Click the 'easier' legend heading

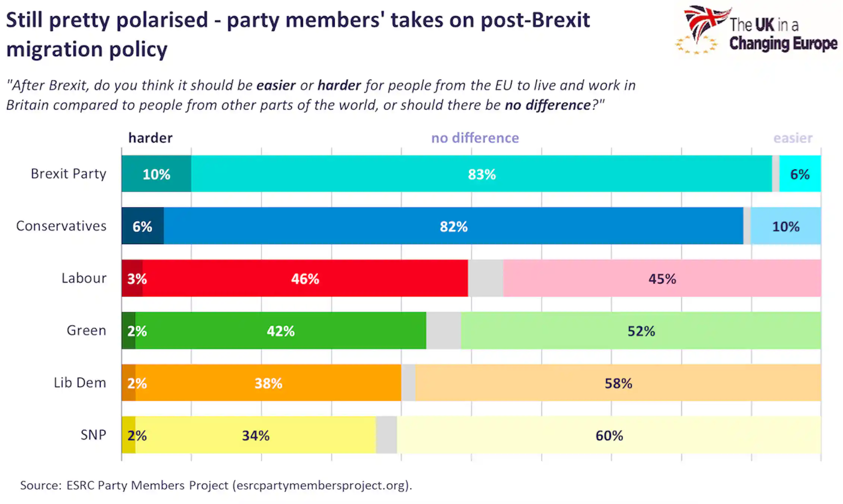tap(793, 138)
